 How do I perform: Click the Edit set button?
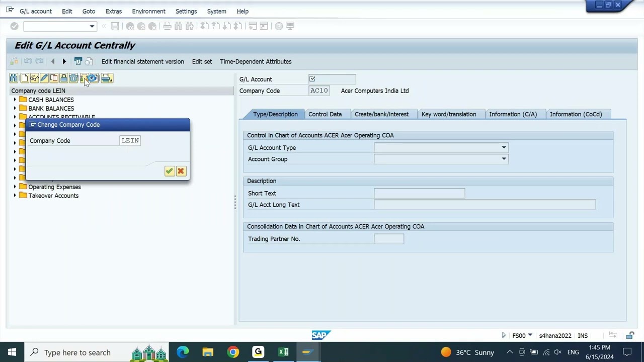[x=202, y=61]
